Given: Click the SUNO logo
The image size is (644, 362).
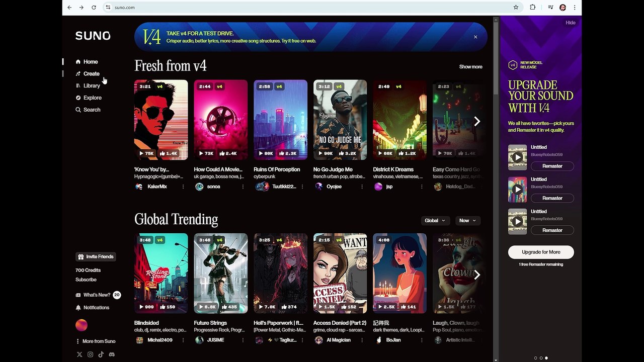Looking at the screenshot, I should 93,36.
